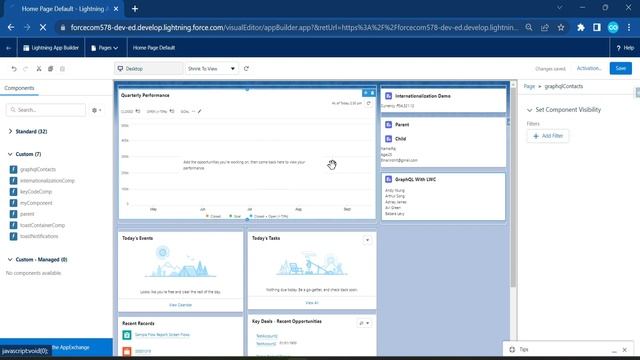
Task: Open the Pages dropdown menu
Action: coord(104,48)
